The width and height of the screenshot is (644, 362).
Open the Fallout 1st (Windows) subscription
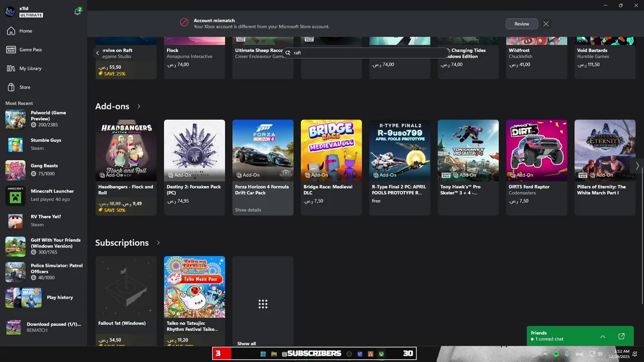(x=126, y=301)
